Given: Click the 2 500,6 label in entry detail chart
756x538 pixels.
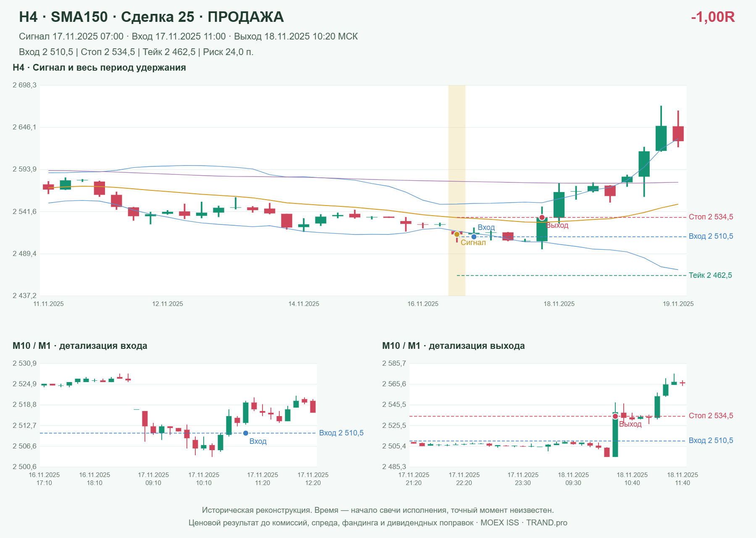Looking at the screenshot, I should 24,467.
